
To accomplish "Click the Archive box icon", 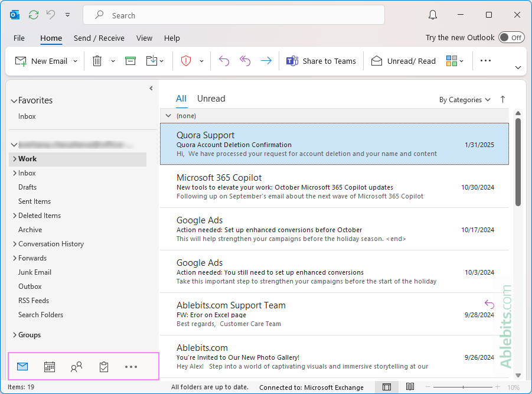I will coord(130,61).
